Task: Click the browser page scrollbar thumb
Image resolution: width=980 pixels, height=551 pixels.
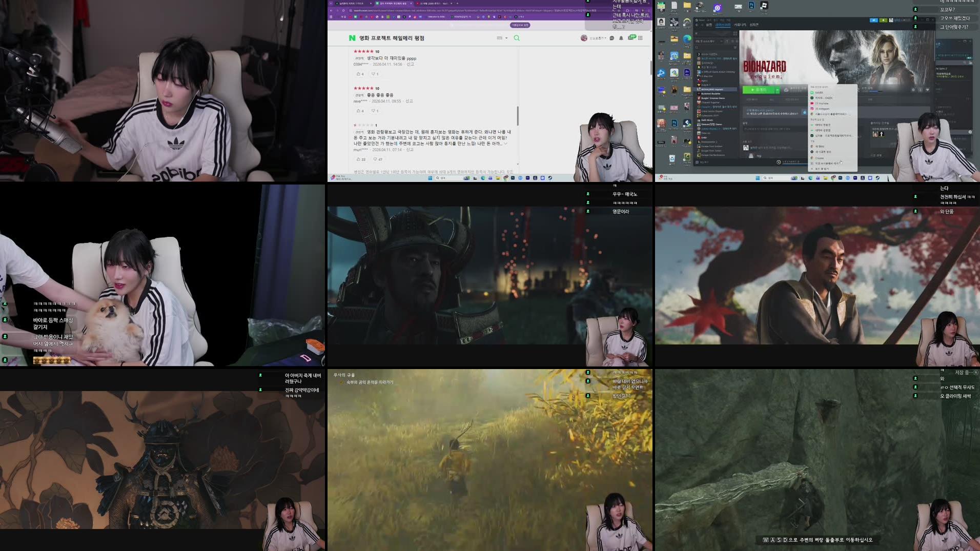Action: pyautogui.click(x=651, y=67)
